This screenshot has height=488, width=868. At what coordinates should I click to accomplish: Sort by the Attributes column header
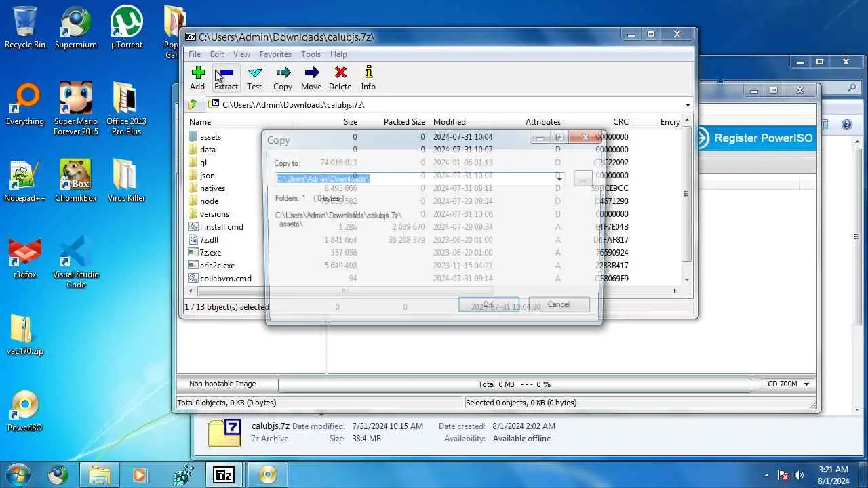pos(542,122)
